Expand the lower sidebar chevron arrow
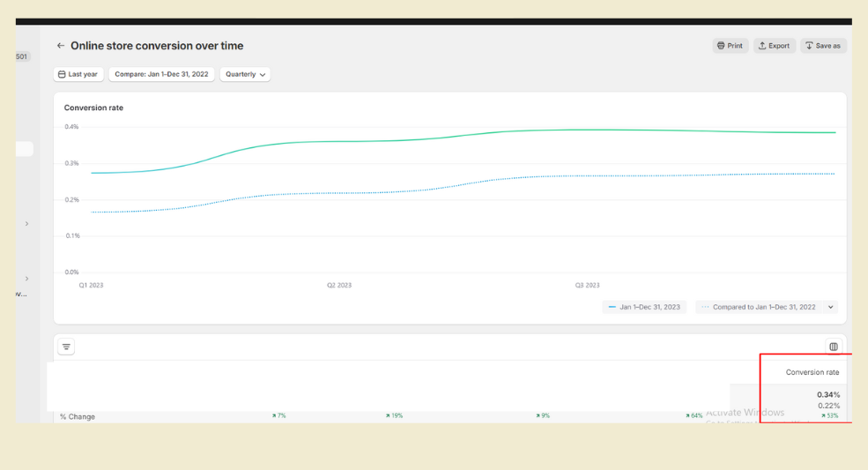This screenshot has width=868, height=470. 26,279
